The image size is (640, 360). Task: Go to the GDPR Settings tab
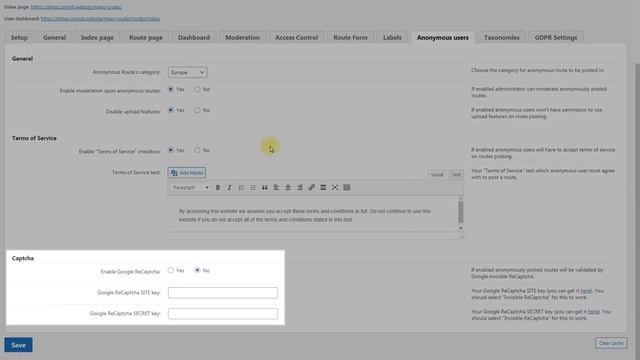click(x=556, y=37)
